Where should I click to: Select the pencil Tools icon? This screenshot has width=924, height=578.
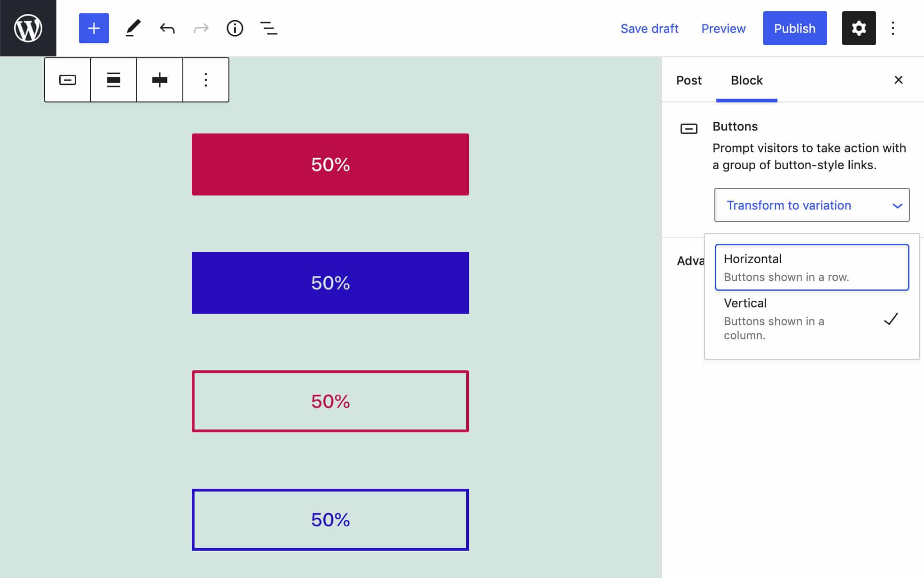click(x=133, y=28)
